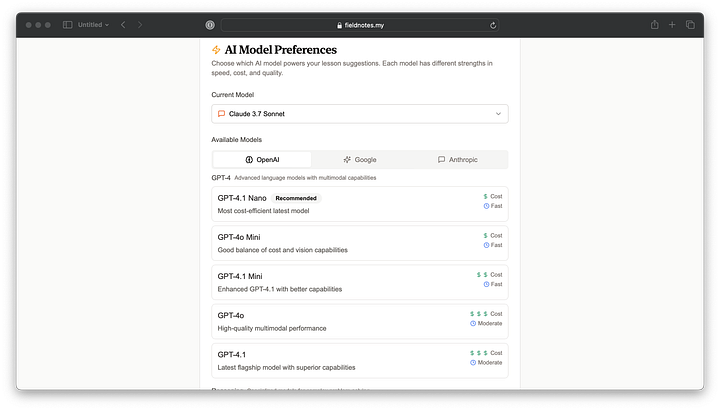Focus the fieldnotes.my address bar
This screenshot has width=720, height=410.
tap(360, 25)
